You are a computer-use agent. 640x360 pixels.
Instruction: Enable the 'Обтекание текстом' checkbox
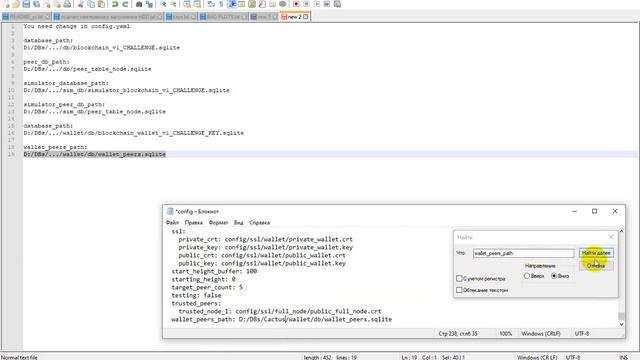[459, 290]
